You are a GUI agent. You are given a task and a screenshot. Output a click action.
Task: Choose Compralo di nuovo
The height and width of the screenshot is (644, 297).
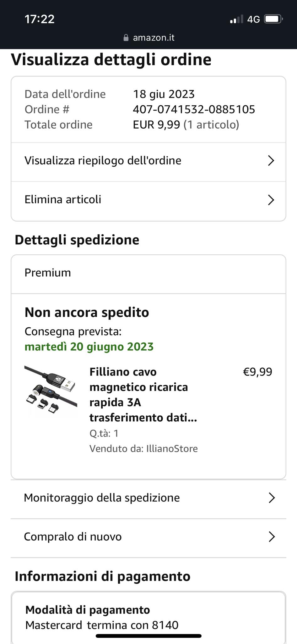[73, 537]
